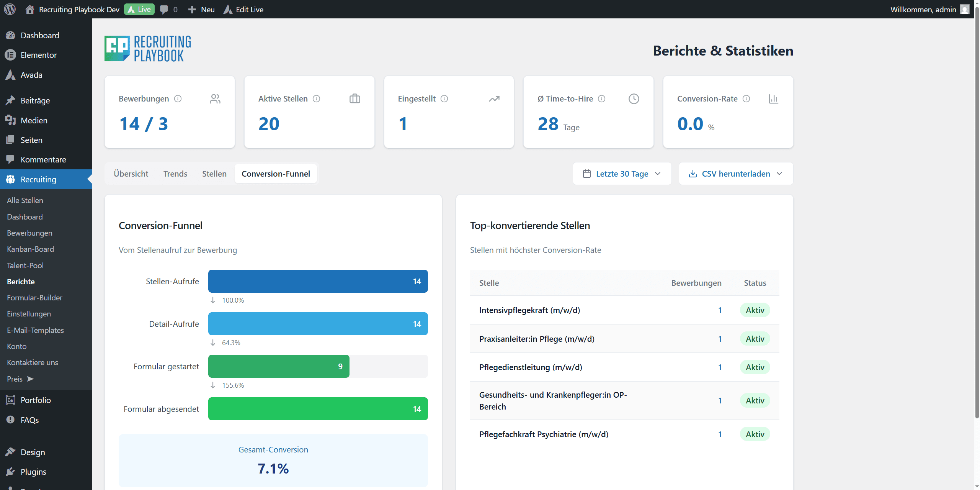980x490 pixels.
Task: Click the comments bubble icon in admin bar
Action: point(164,9)
